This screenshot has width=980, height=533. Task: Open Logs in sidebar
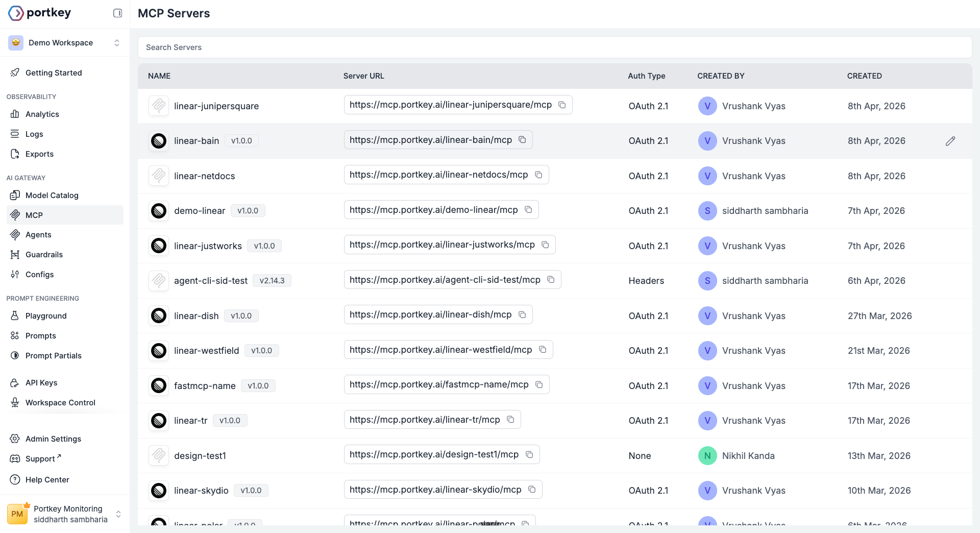click(65, 134)
